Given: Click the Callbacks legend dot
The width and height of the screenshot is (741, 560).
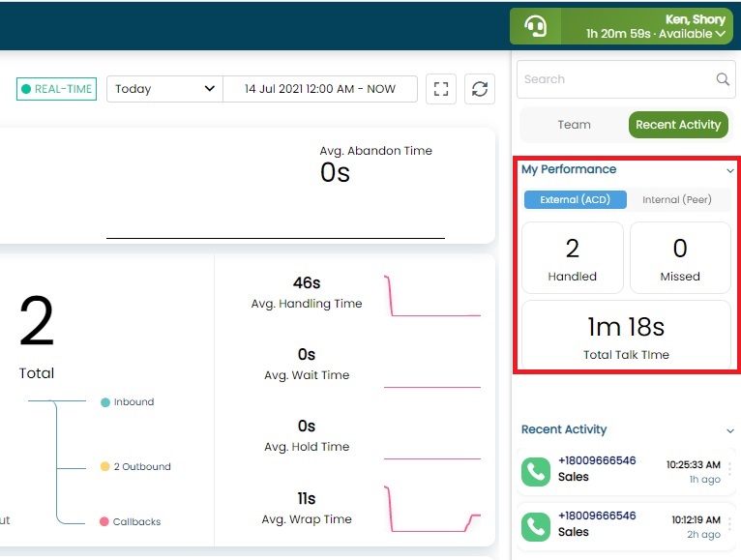Looking at the screenshot, I should point(104,521).
